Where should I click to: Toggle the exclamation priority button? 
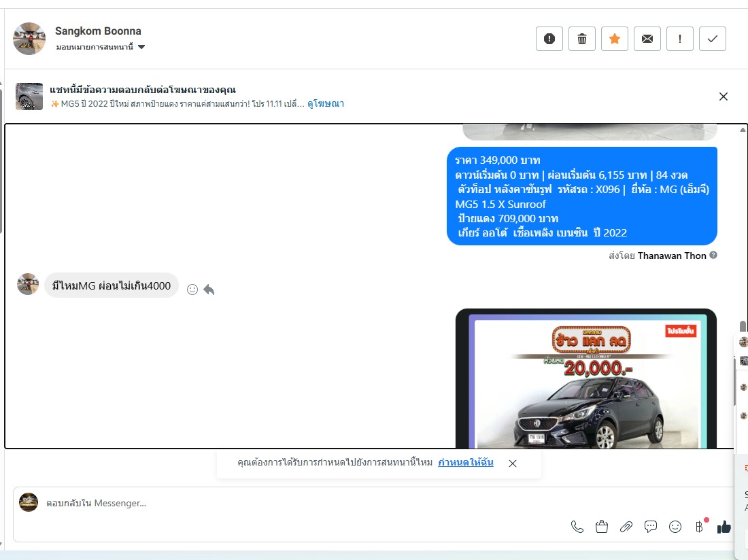[680, 39]
